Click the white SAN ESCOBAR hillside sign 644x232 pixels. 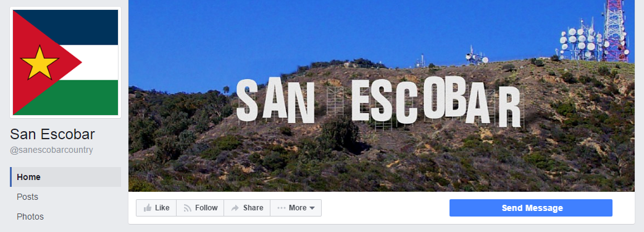tap(380, 103)
